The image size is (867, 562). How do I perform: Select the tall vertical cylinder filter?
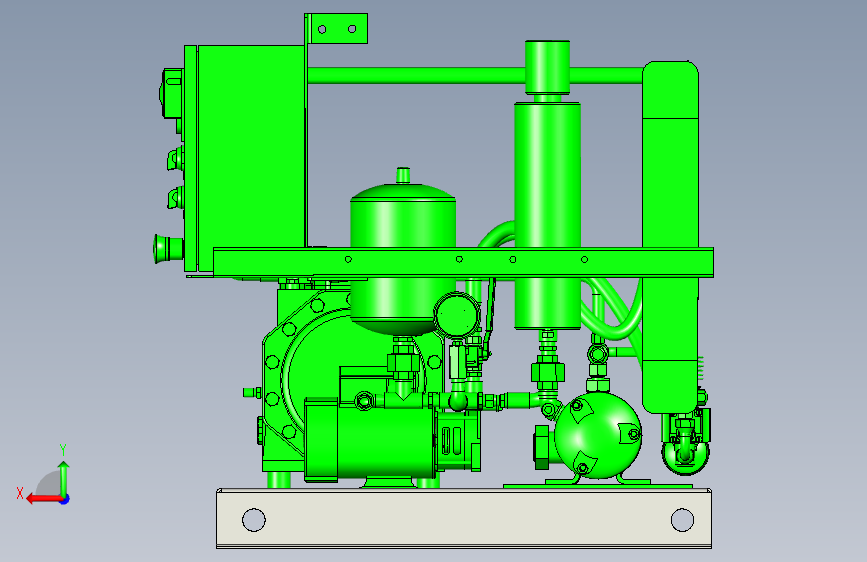[547, 216]
